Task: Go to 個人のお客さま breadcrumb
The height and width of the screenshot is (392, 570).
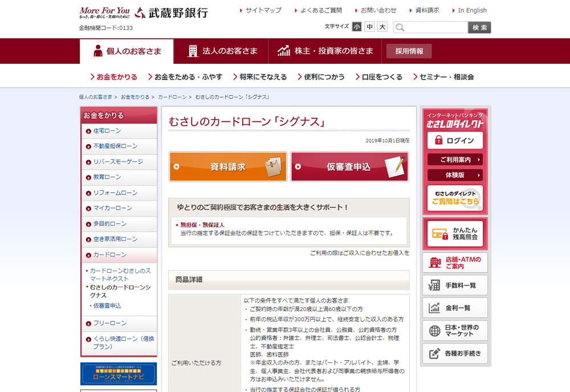Action: 96,97
